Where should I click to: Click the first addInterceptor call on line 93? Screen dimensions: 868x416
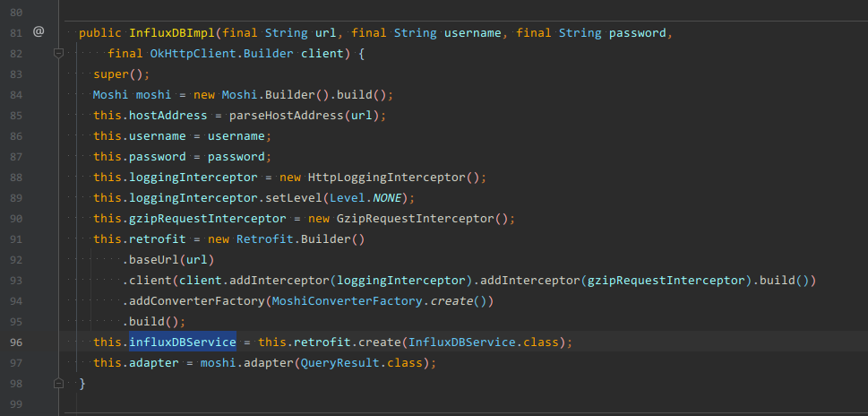279,281
